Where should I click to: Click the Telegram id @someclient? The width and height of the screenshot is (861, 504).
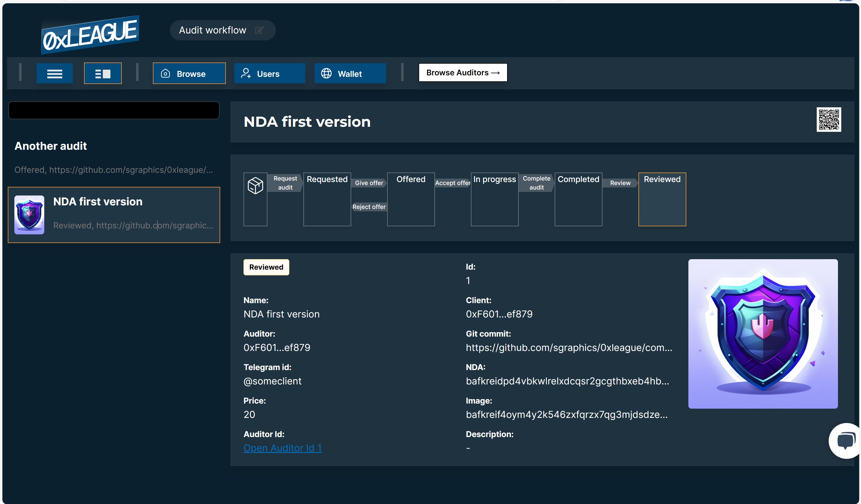(x=272, y=381)
